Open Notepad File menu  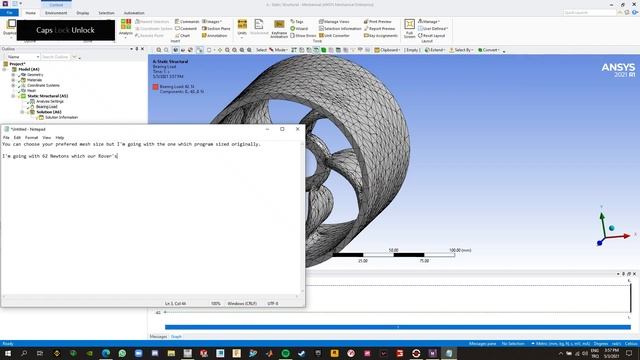pyautogui.click(x=6, y=138)
